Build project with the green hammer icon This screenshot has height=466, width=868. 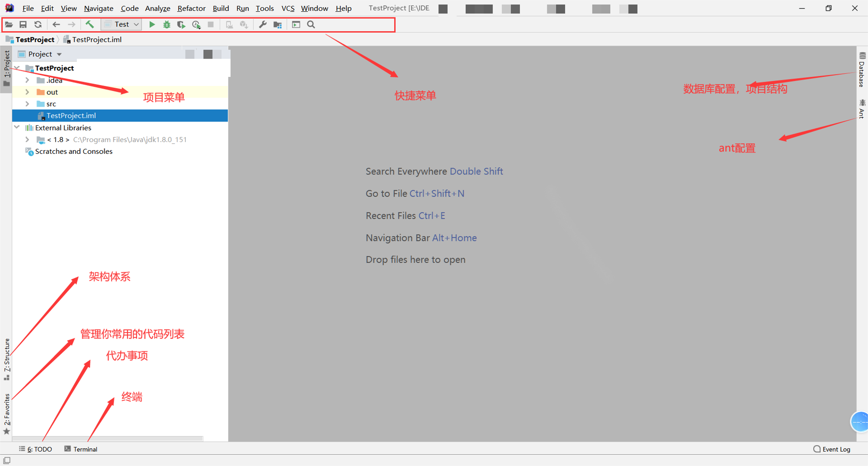pyautogui.click(x=89, y=24)
